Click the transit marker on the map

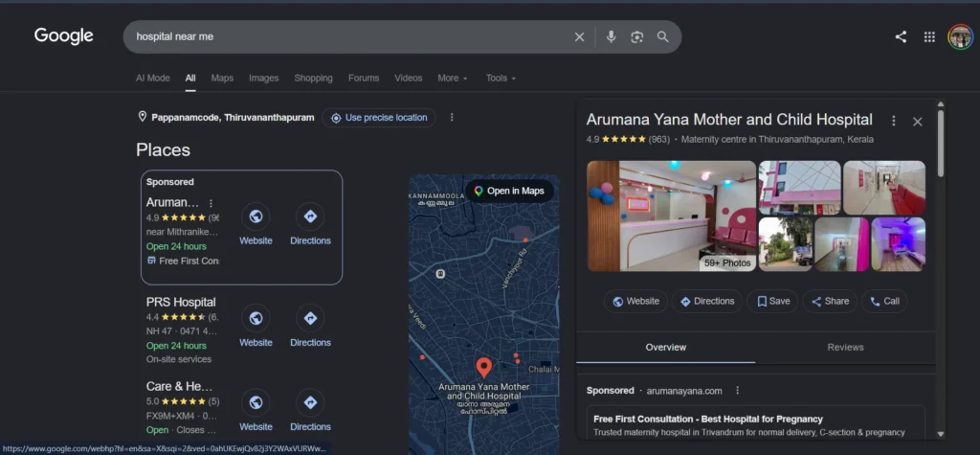pyautogui.click(x=440, y=274)
